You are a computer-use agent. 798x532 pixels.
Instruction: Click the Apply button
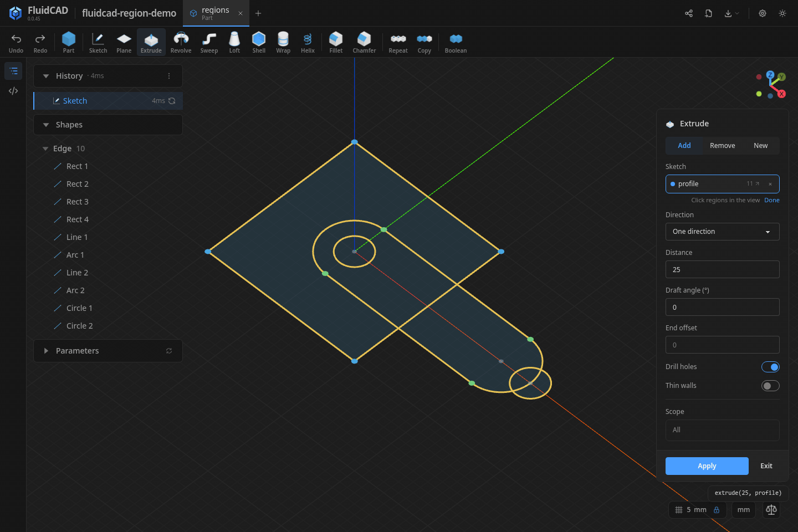pos(707,466)
